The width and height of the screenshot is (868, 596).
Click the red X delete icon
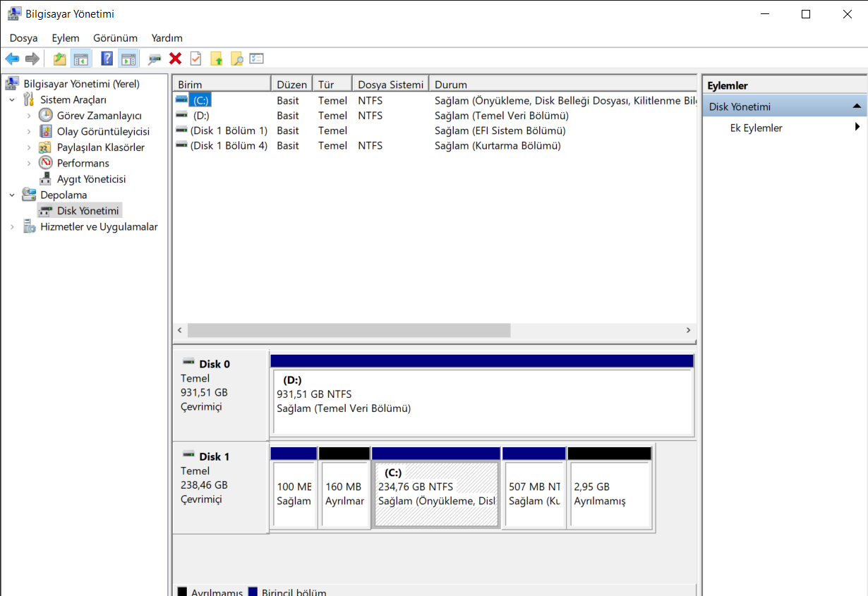point(176,59)
